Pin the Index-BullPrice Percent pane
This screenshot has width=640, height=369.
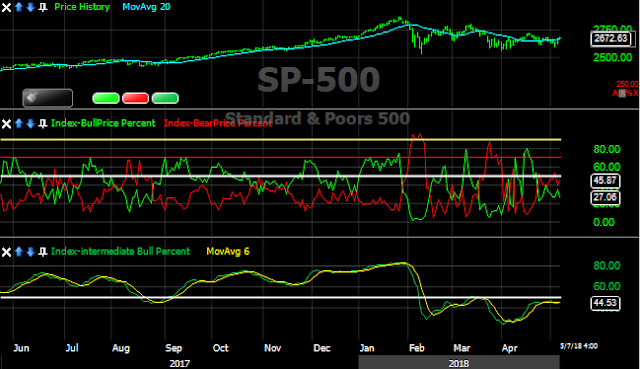tap(42, 123)
